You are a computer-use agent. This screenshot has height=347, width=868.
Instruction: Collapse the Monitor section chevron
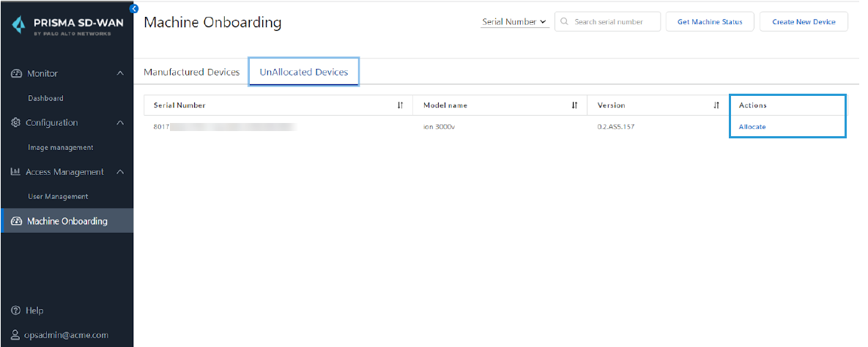coord(120,74)
